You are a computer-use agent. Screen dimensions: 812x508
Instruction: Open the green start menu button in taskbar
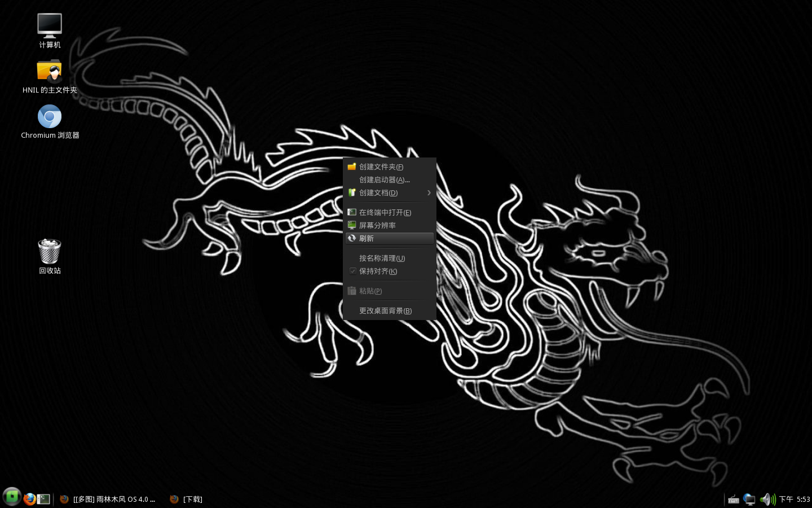11,497
